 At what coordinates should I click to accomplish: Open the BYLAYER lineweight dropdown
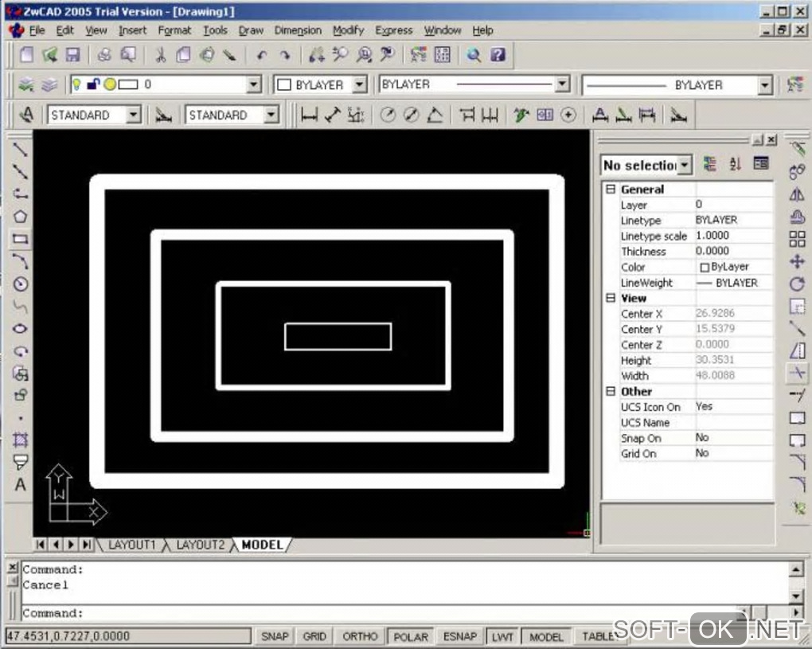coord(765,85)
